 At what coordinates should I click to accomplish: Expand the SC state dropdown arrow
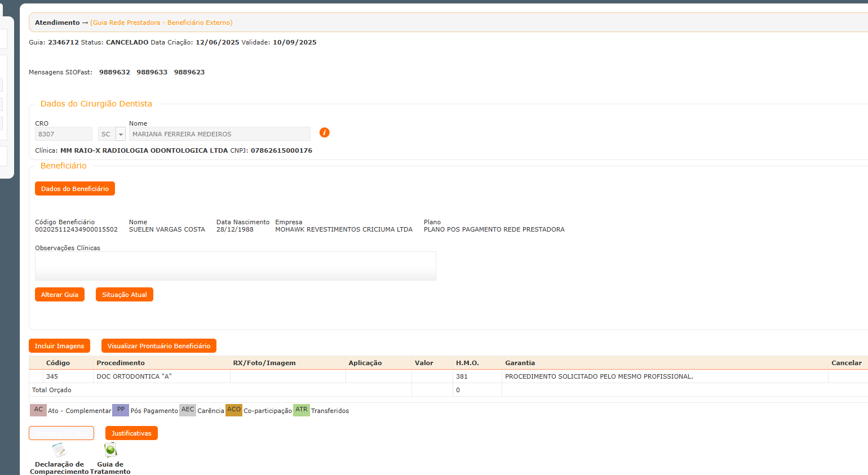click(121, 134)
